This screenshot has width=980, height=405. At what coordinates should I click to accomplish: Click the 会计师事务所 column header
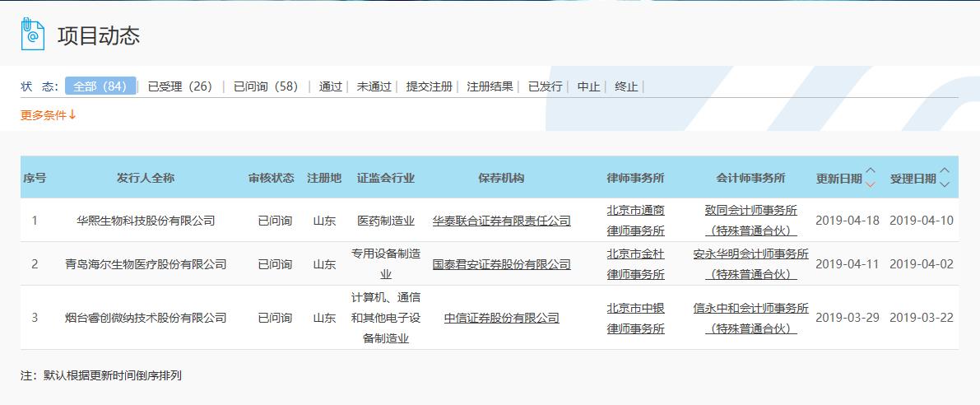coord(750,178)
